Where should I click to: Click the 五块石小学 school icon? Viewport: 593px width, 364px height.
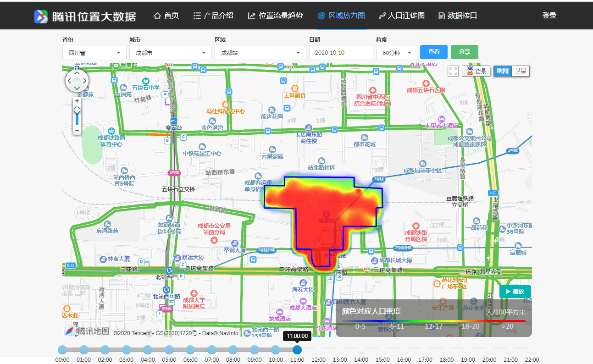pos(146,81)
